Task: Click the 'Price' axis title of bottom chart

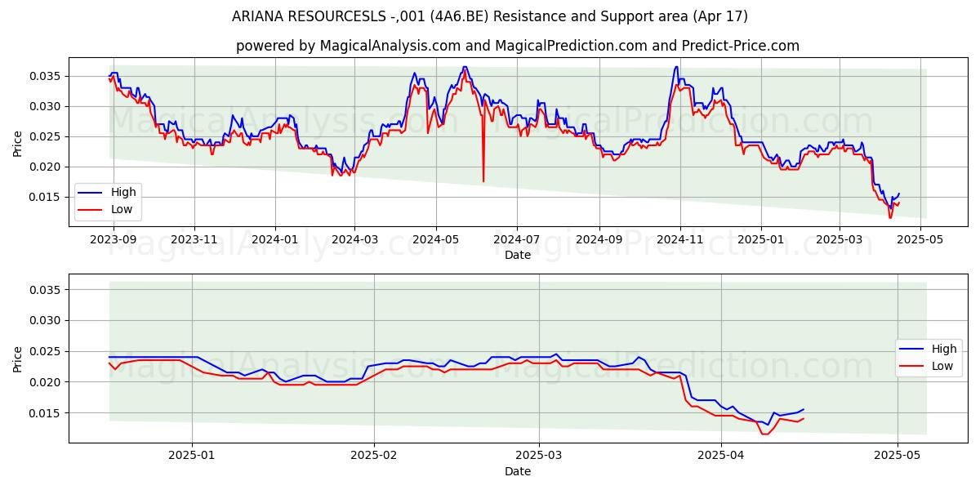Action: click(x=18, y=359)
